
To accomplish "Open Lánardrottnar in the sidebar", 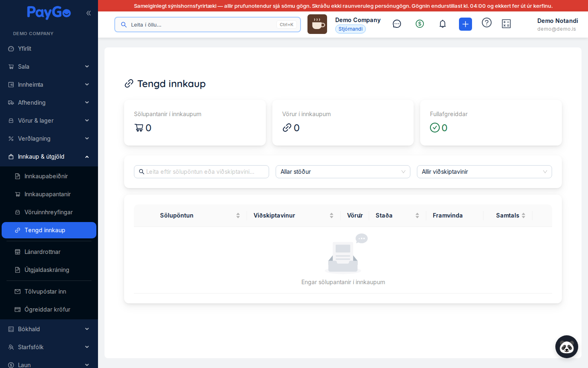I will (49, 252).
